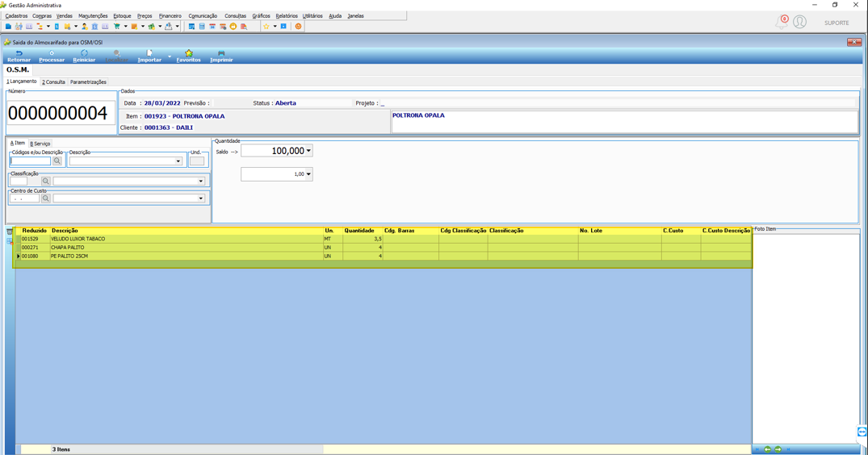Expand the arrow beside star favorites icon
This screenshot has height=455, width=868.
tap(275, 27)
